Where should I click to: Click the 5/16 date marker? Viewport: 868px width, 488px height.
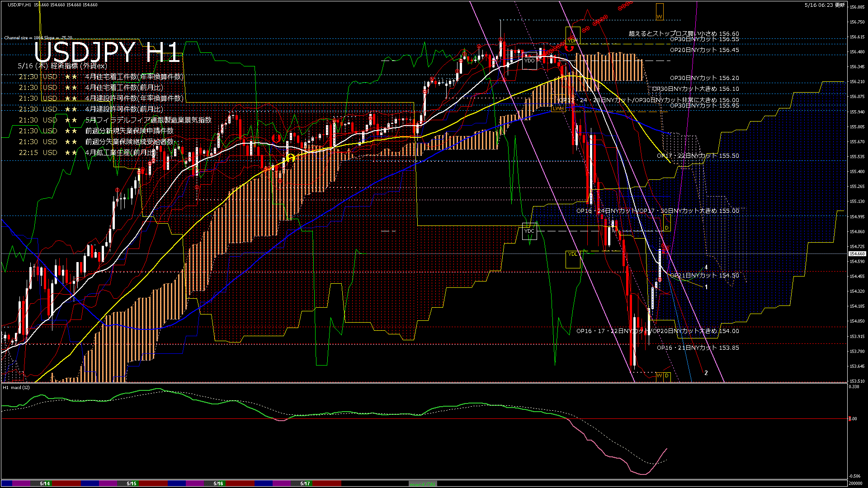pyautogui.click(x=218, y=483)
